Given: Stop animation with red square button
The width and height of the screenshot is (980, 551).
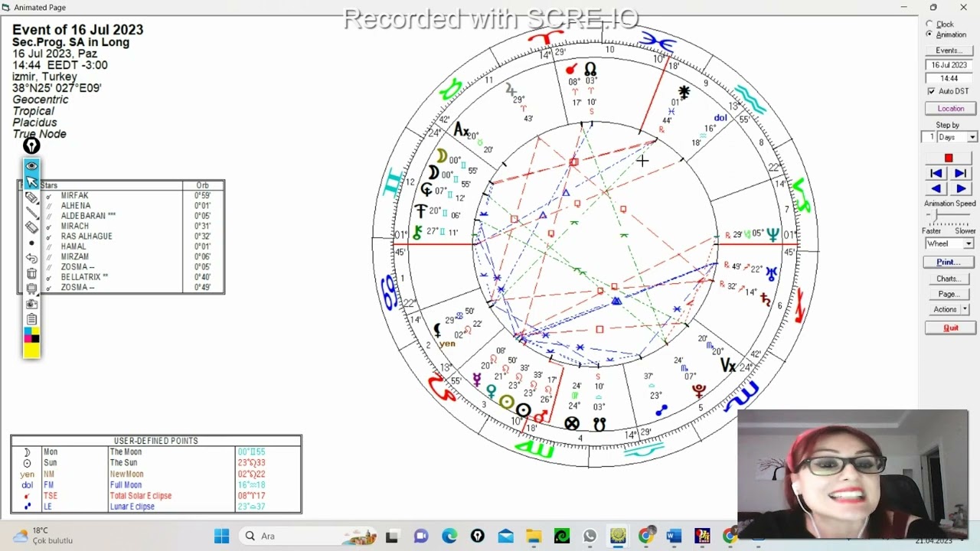Looking at the screenshot, I should (949, 158).
